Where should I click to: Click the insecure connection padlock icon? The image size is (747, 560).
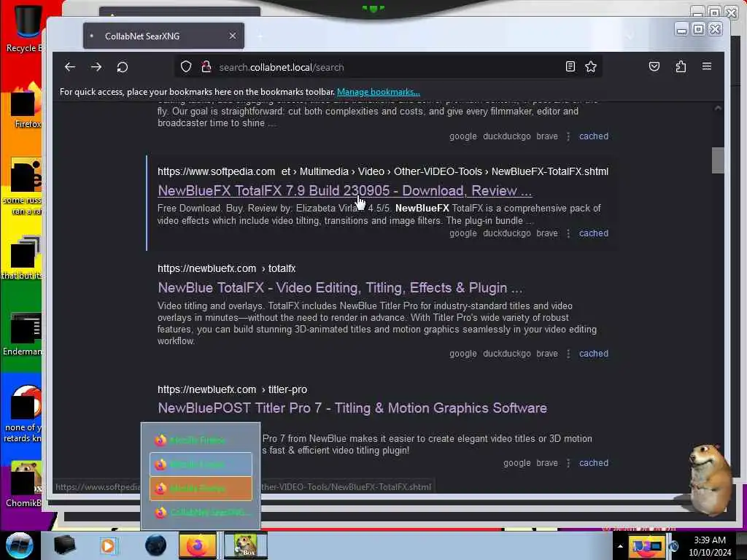pyautogui.click(x=206, y=67)
